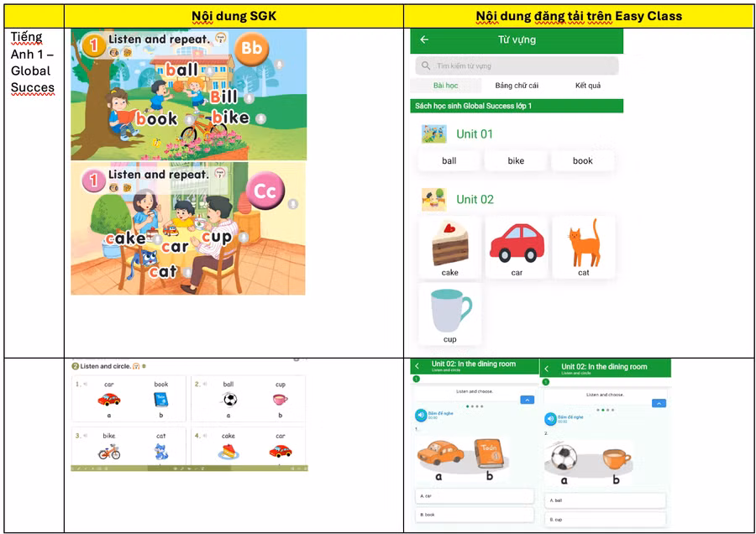This screenshot has width=756, height=534.
Task: Open the cake vocabulary card
Action: (450, 247)
